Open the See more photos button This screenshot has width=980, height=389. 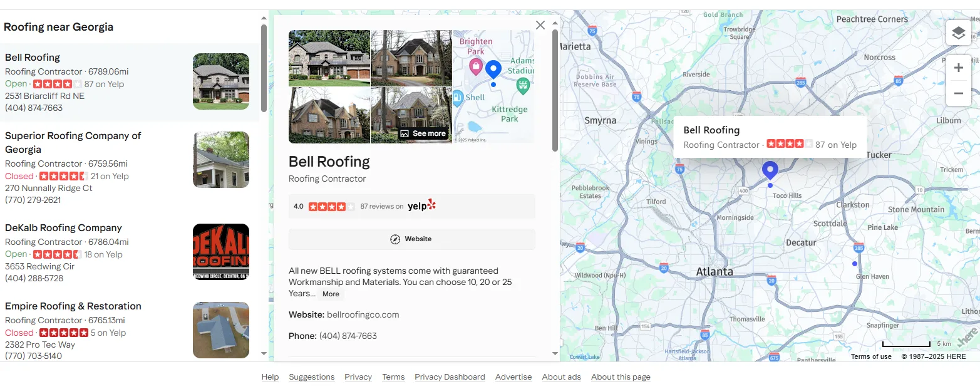[423, 133]
